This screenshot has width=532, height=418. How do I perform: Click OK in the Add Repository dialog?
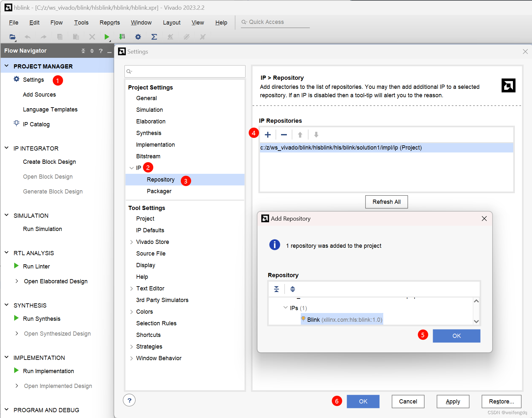tap(456, 336)
